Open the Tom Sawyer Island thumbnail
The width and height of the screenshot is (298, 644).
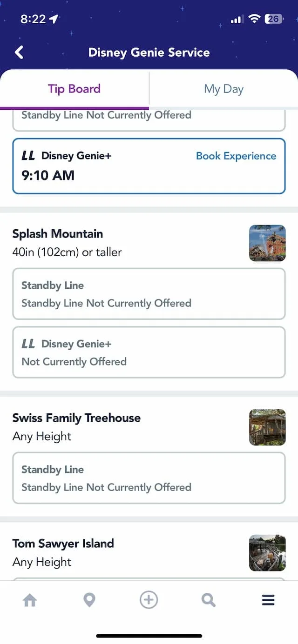click(x=267, y=553)
